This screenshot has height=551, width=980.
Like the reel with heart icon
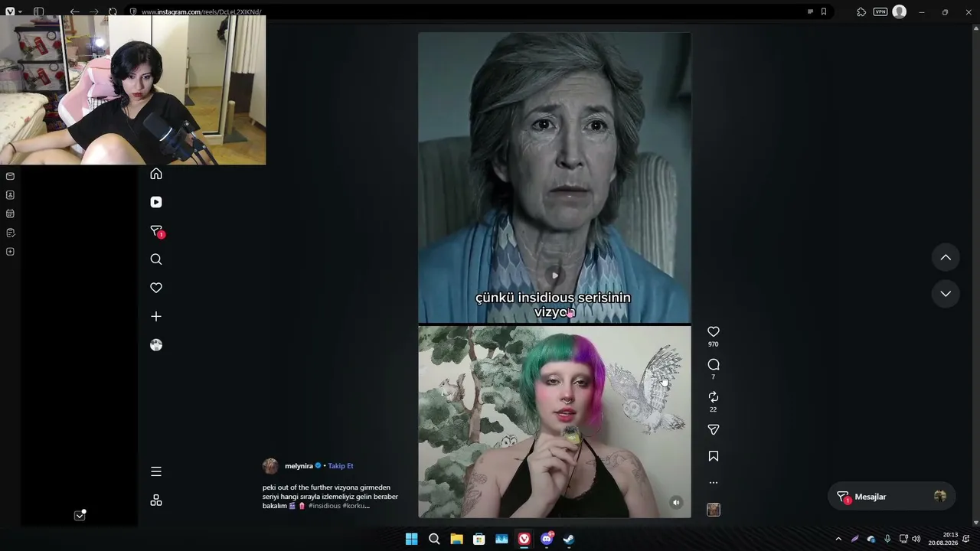click(714, 331)
